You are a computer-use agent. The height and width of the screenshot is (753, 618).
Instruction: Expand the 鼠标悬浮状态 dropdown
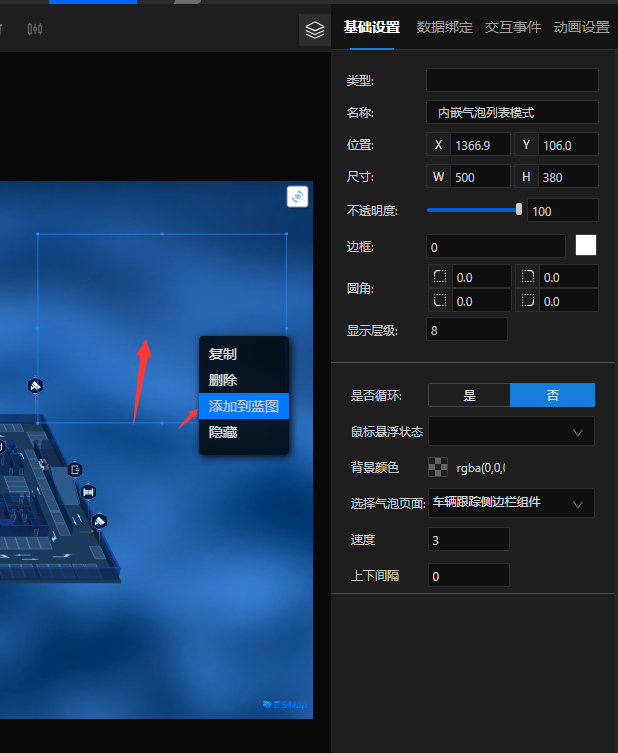pos(511,431)
